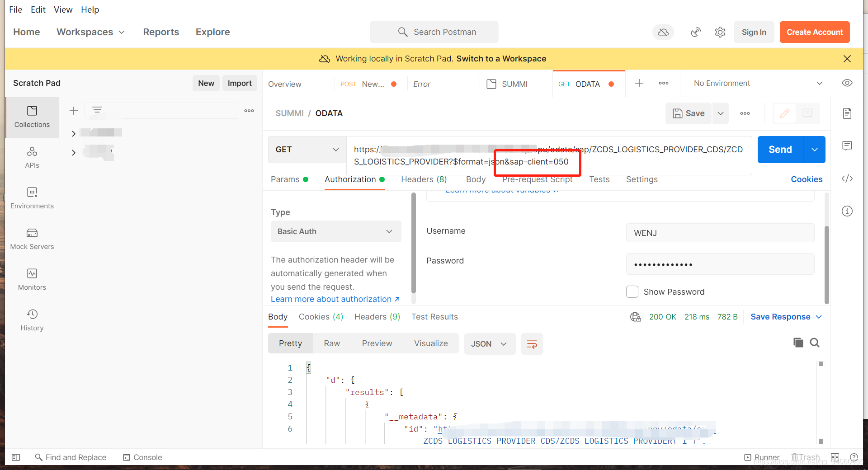Open the View menu
The height and width of the screenshot is (470, 868).
pos(63,9)
